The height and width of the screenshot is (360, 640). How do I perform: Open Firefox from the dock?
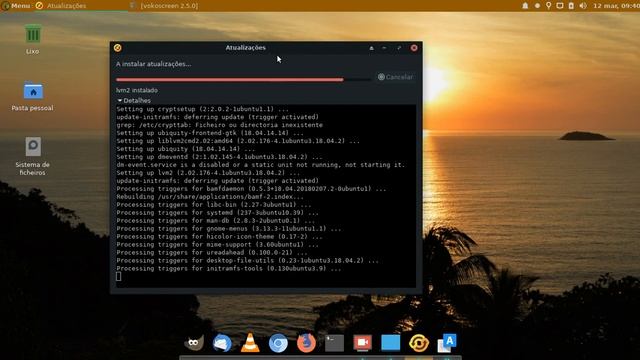[306, 343]
